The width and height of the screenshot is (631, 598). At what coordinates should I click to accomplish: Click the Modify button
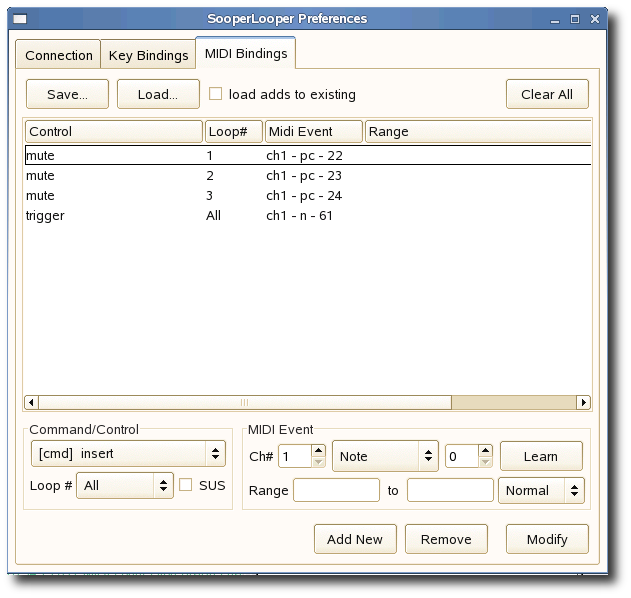pyautogui.click(x=547, y=539)
